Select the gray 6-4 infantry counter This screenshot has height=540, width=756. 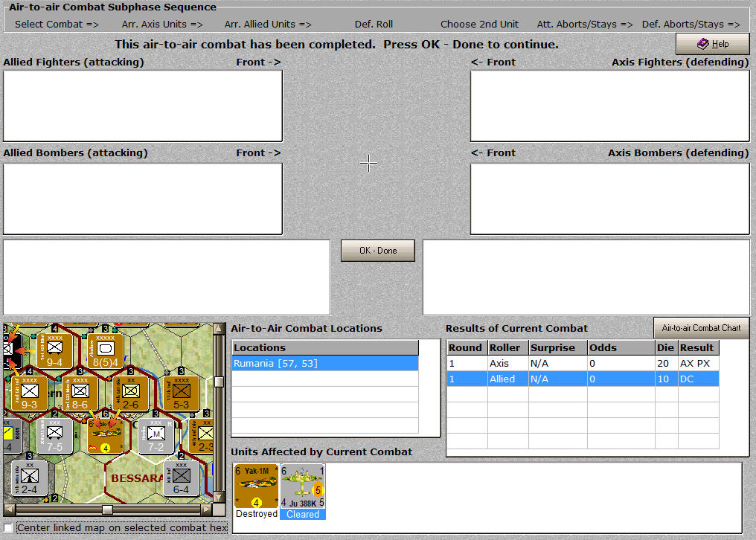pyautogui.click(x=181, y=478)
